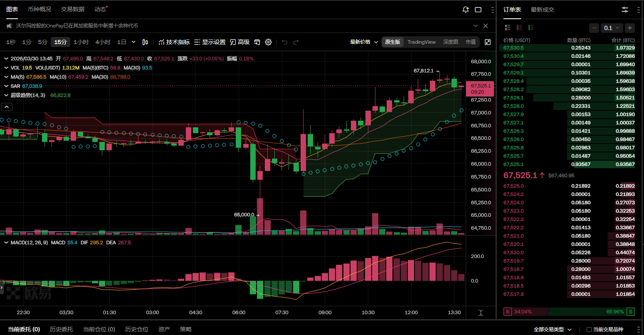The image size is (644, 335).
Task: Open the 币种概况 tab
Action: (x=39, y=9)
